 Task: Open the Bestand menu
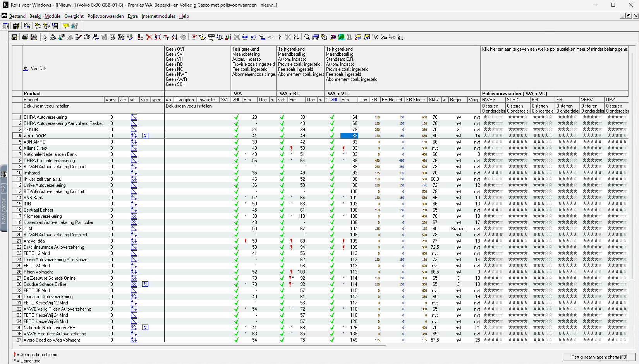[17, 16]
